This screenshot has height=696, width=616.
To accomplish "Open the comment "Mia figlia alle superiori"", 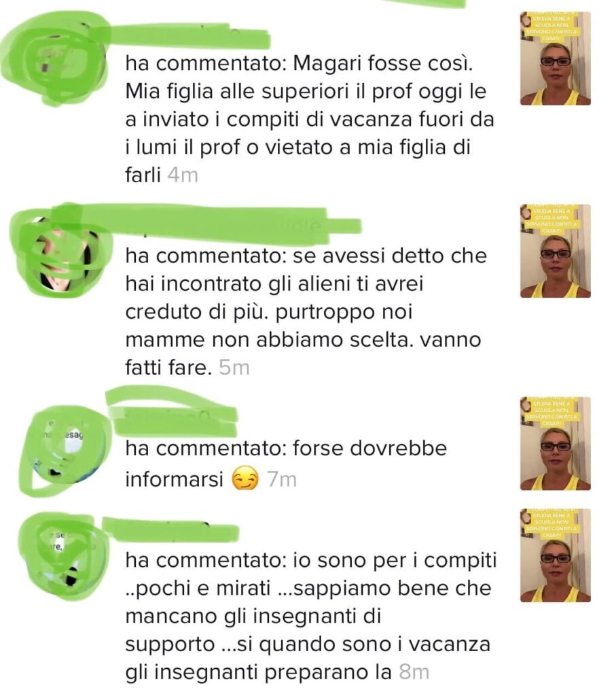I will (x=310, y=119).
